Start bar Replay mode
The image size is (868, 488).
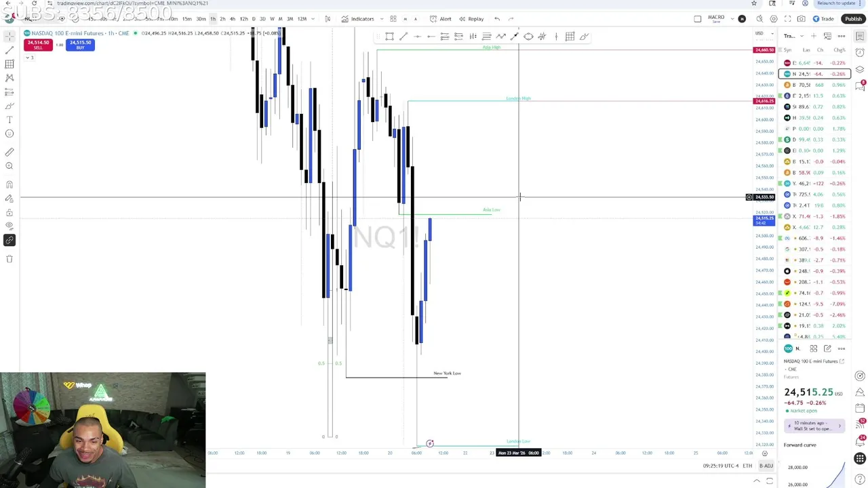click(471, 19)
